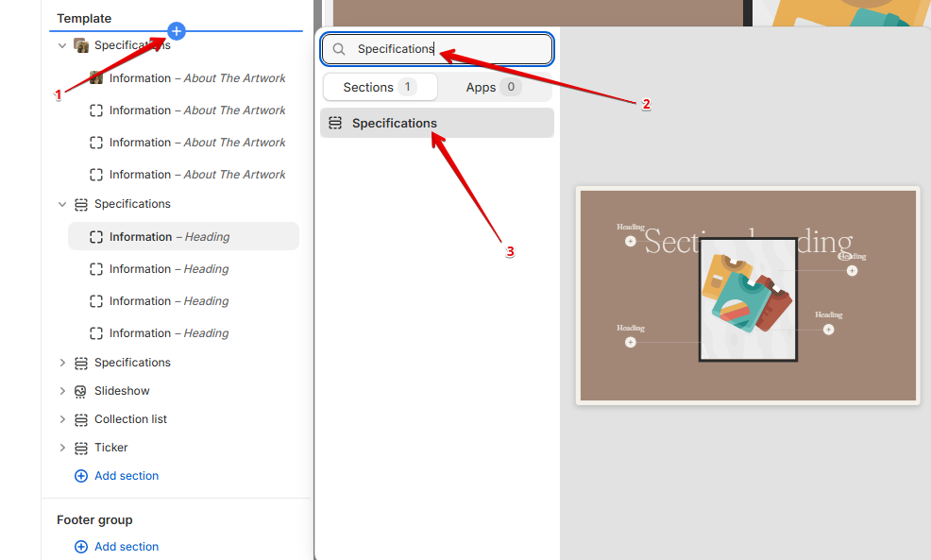Expand the Ticker section
This screenshot has width=931, height=560.
point(62,448)
